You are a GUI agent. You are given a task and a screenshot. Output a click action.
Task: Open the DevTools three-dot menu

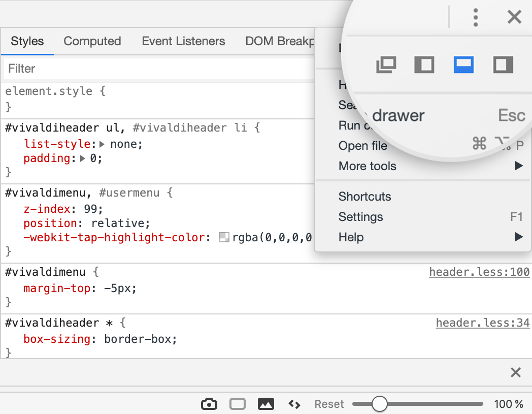[x=476, y=17]
